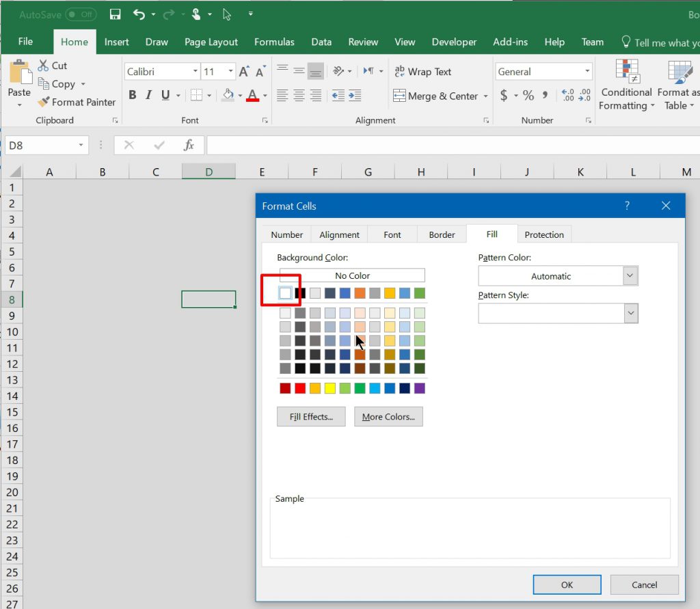
Task: Click the column D header
Action: tap(208, 172)
